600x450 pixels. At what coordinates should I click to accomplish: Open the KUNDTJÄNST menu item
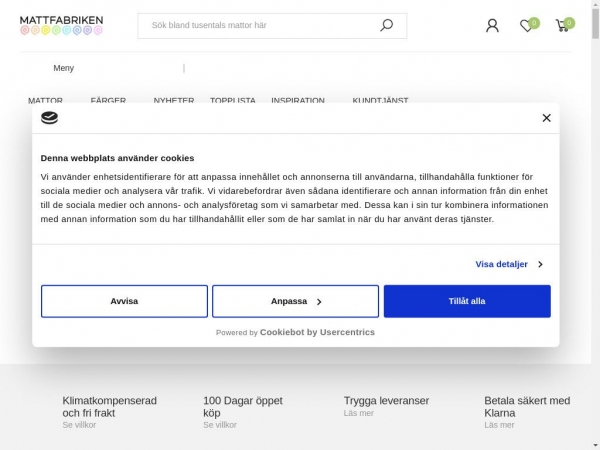[380, 100]
